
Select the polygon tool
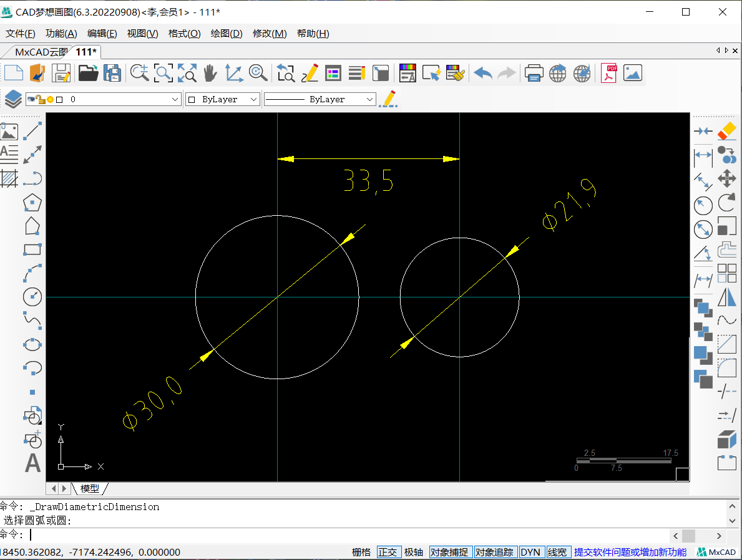(32, 203)
